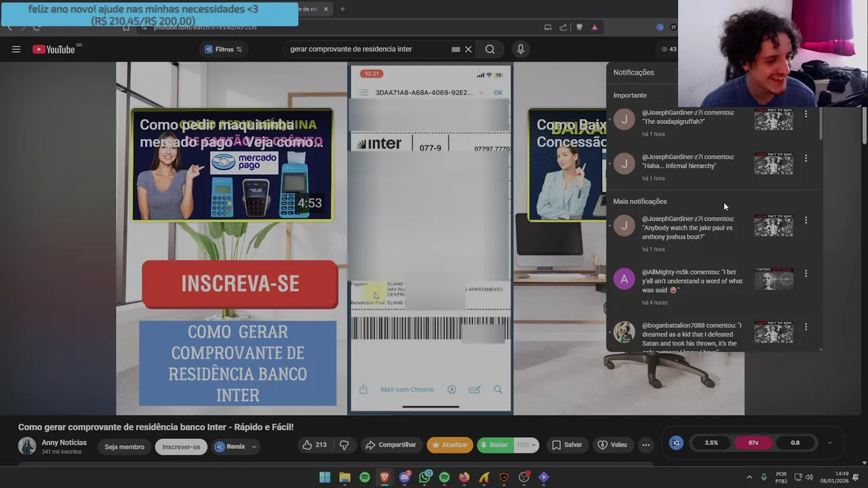Open options for 'jake paul vs anthony joshua' notification
The width and height of the screenshot is (868, 488).
(806, 220)
